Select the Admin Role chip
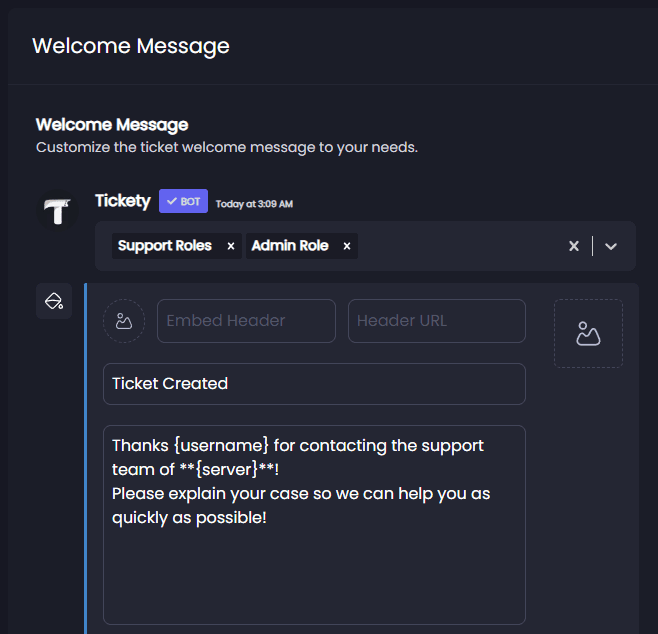 tap(290, 246)
